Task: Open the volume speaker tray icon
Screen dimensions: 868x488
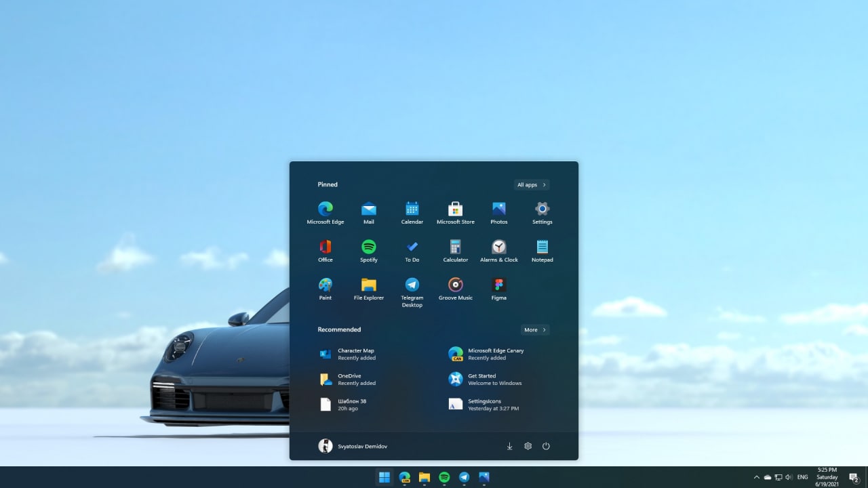Action: pos(789,477)
